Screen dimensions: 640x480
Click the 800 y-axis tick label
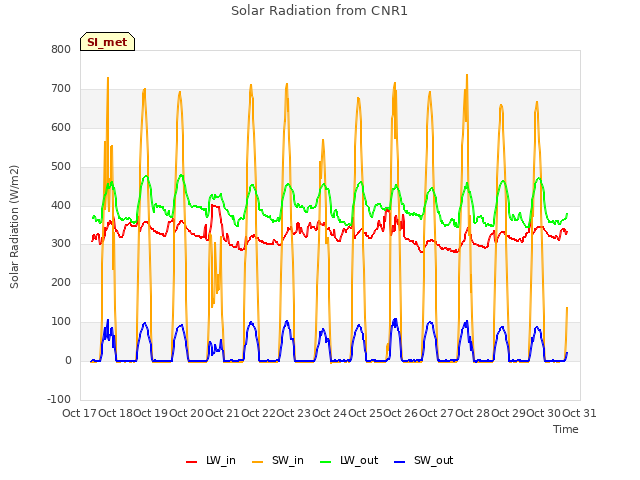[x=61, y=49]
